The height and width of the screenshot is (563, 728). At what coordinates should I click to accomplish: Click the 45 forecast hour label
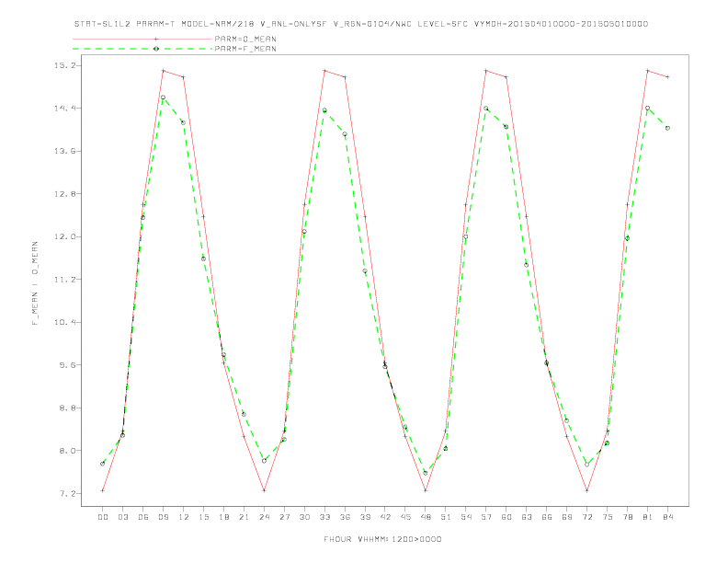tap(405, 517)
